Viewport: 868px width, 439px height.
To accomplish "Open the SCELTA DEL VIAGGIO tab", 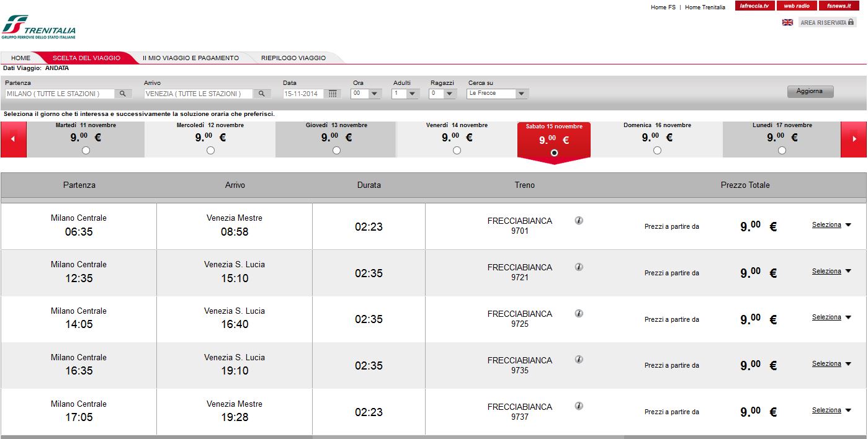I will 86,58.
